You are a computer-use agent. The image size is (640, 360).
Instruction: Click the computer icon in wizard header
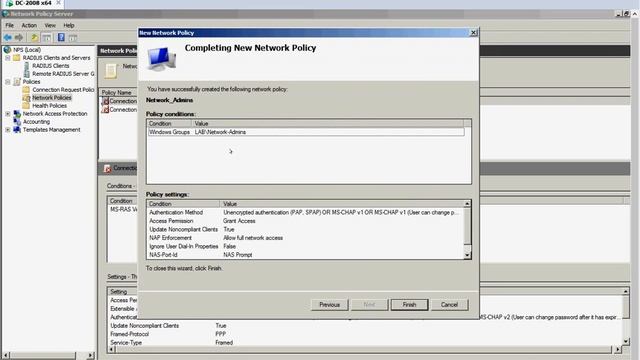pyautogui.click(x=162, y=59)
